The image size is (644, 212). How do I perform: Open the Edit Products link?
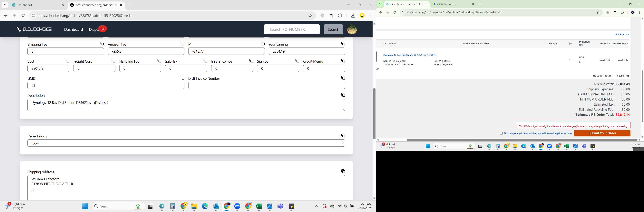point(622,35)
